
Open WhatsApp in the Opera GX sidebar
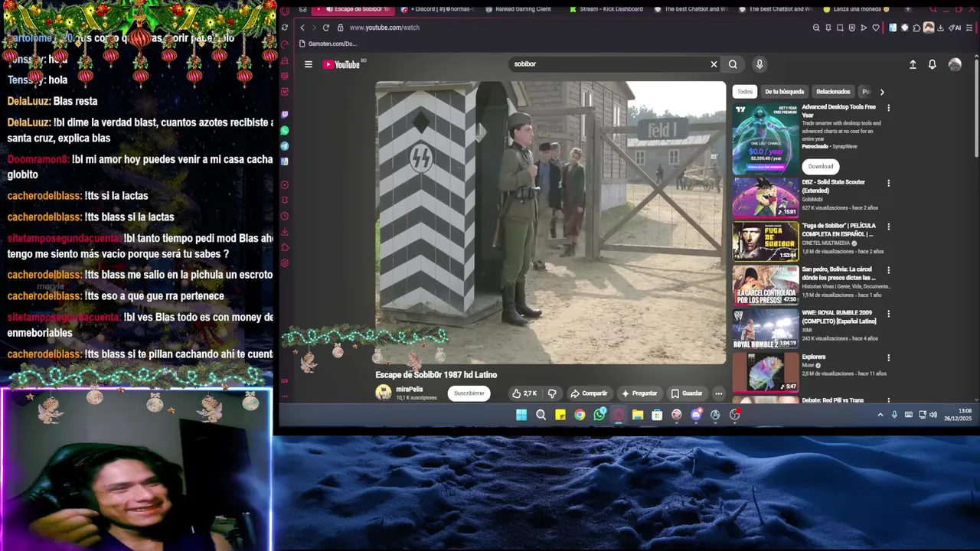(285, 131)
